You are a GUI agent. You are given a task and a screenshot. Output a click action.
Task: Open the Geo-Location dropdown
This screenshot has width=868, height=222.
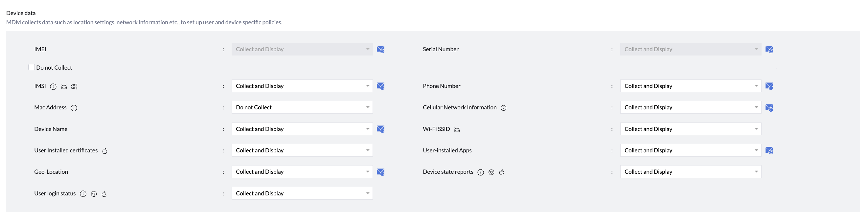(x=302, y=172)
